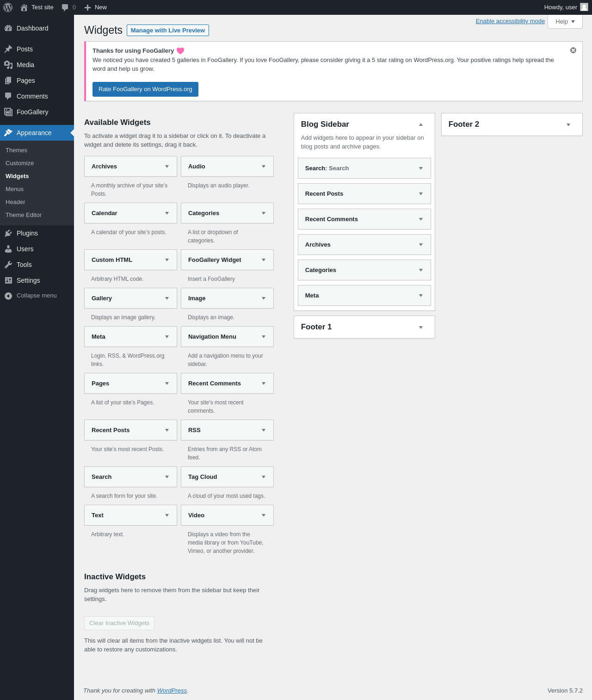Click the Version 5.7.2 footer text

pos(565,691)
